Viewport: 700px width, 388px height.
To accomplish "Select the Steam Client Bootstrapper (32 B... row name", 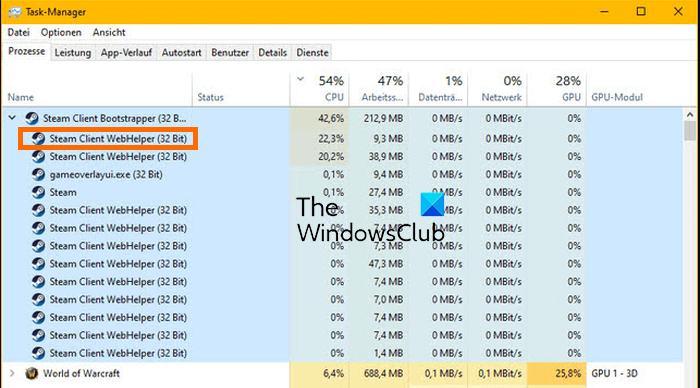I will [x=115, y=118].
